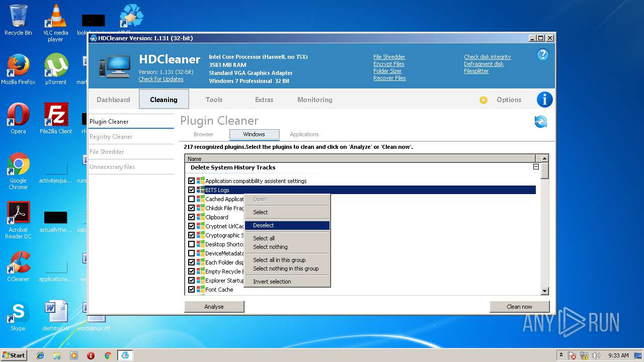Choose Invert selection menu entry
This screenshot has height=362, width=644.
coord(287,282)
